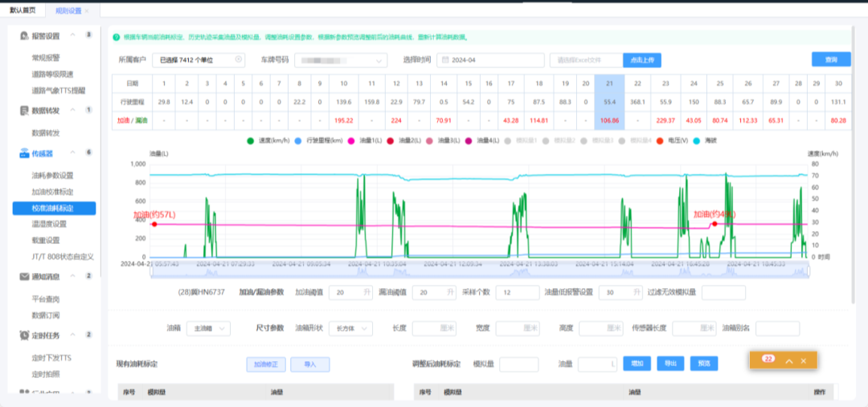The width and height of the screenshot is (868, 407).
Task: Close the 规则设置 tab with its x icon
Action: coord(87,10)
